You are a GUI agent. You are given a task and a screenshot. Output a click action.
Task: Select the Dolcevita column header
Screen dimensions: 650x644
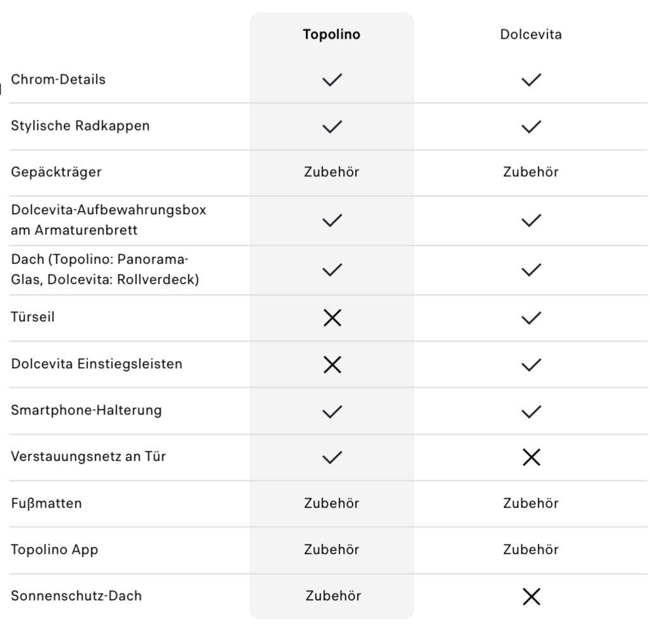(531, 34)
